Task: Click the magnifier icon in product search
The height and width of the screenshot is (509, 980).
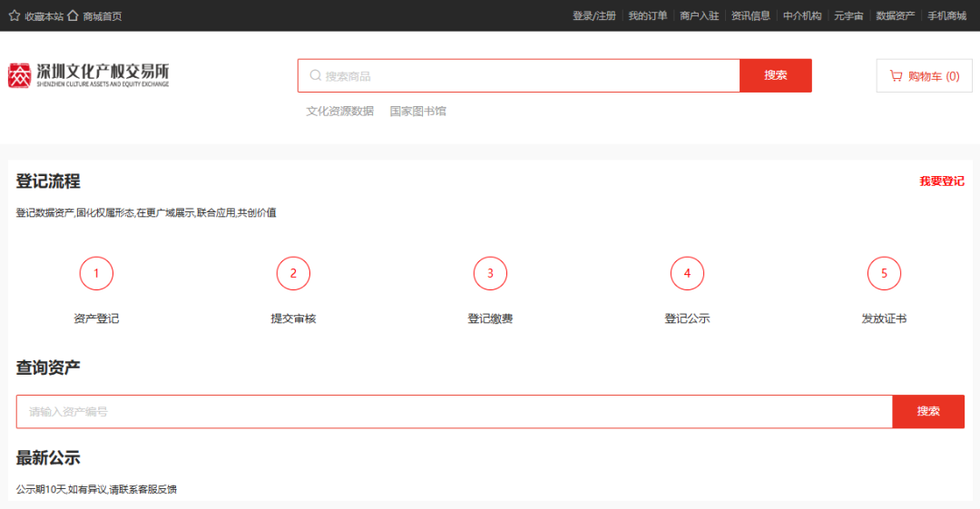Action: [x=316, y=75]
